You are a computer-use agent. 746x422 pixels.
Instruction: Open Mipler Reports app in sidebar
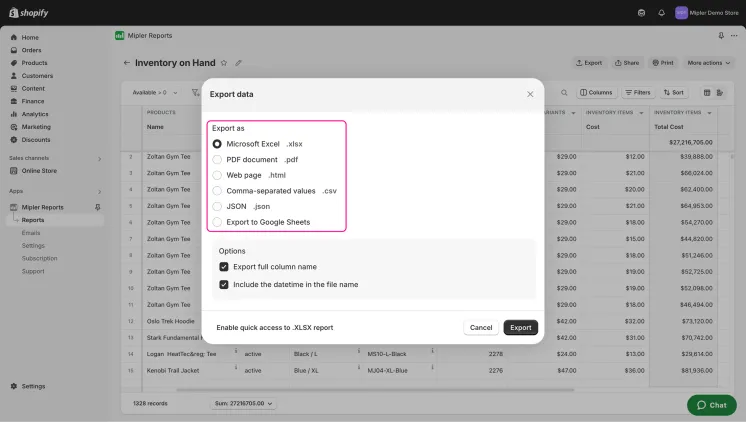(x=42, y=207)
